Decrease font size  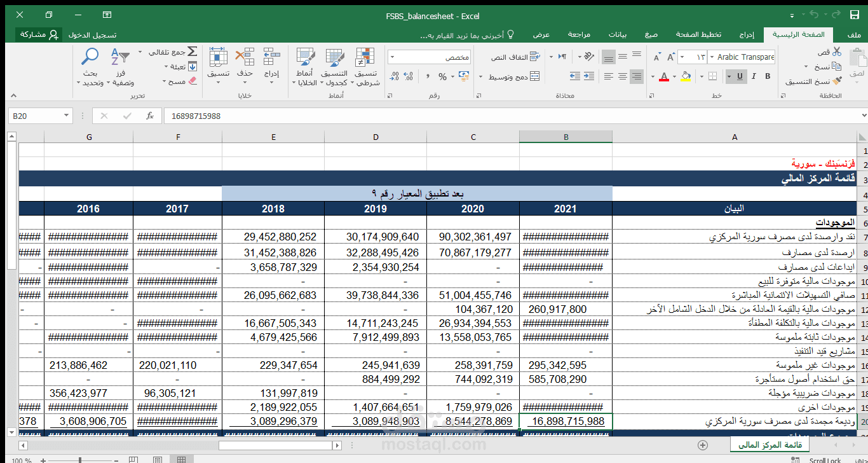656,57
